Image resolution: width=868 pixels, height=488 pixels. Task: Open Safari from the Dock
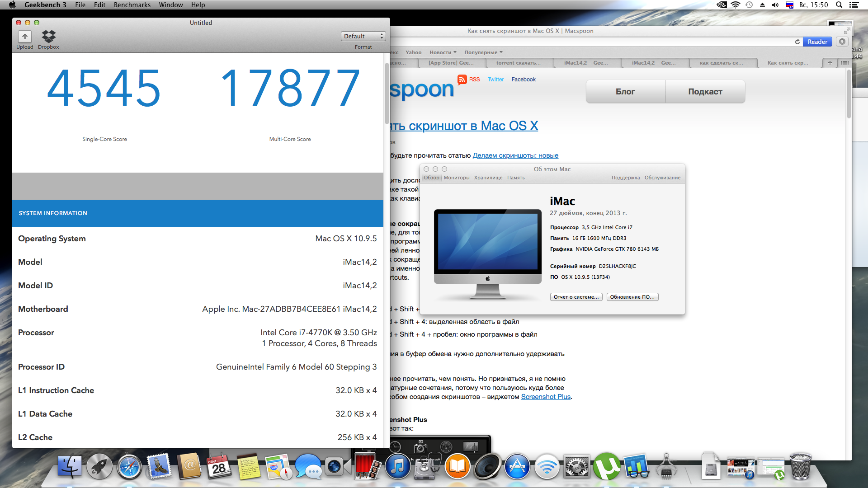[x=129, y=467]
